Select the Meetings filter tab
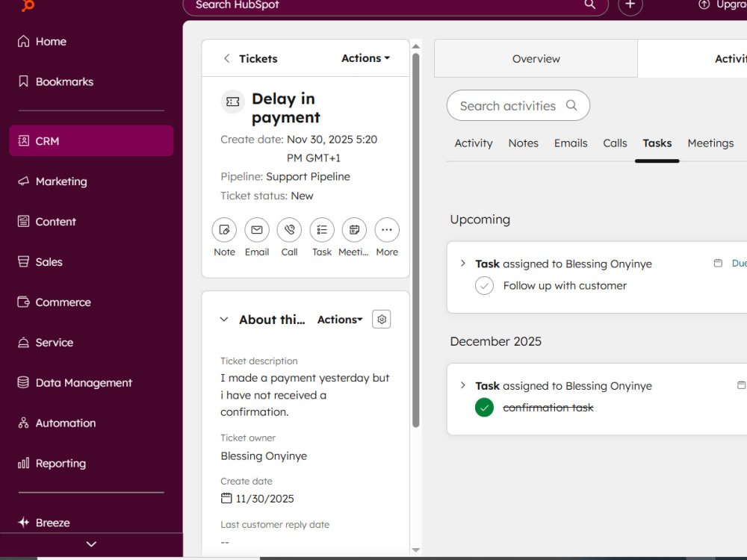This screenshot has width=747, height=560. pos(710,143)
